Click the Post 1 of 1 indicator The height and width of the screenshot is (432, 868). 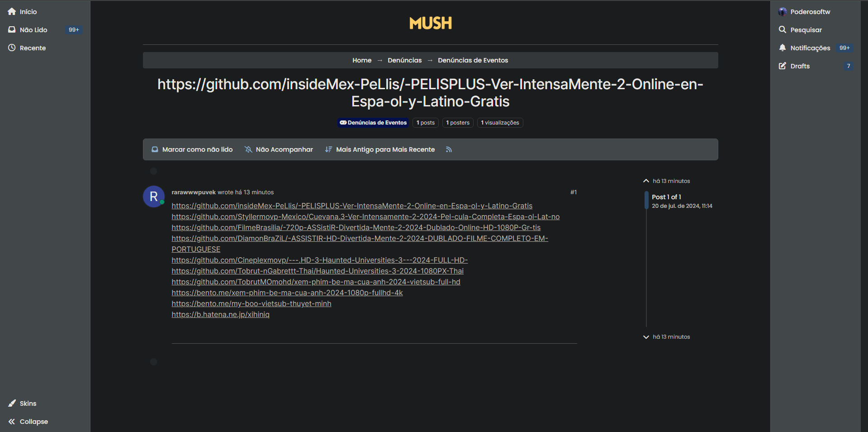coord(666,197)
